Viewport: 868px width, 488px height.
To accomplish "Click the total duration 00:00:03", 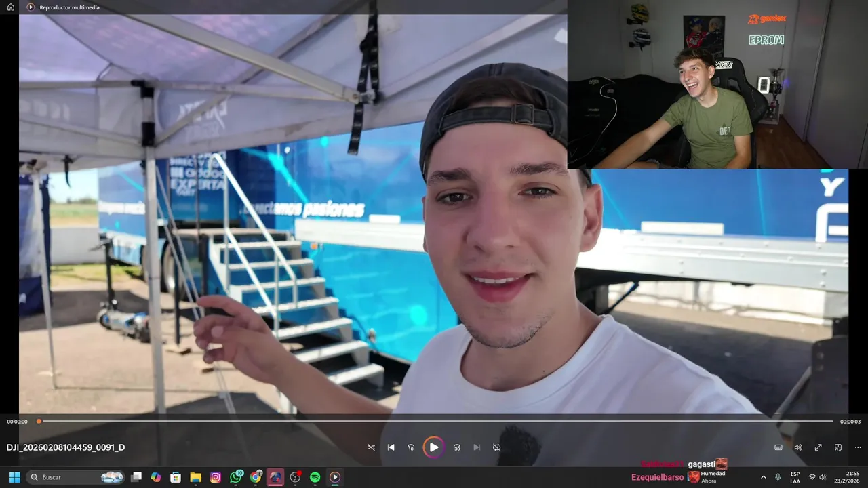I will point(850,422).
